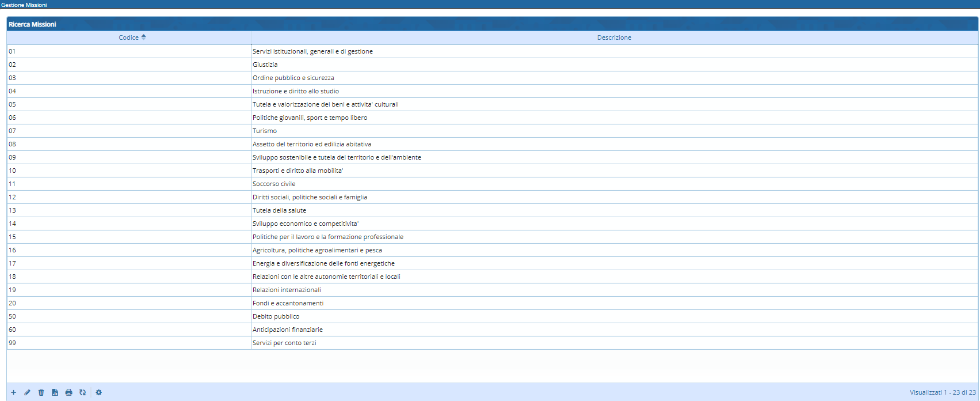Screen dimensions: 980x401
Task: Select the Giustizia row
Action: pos(265,65)
